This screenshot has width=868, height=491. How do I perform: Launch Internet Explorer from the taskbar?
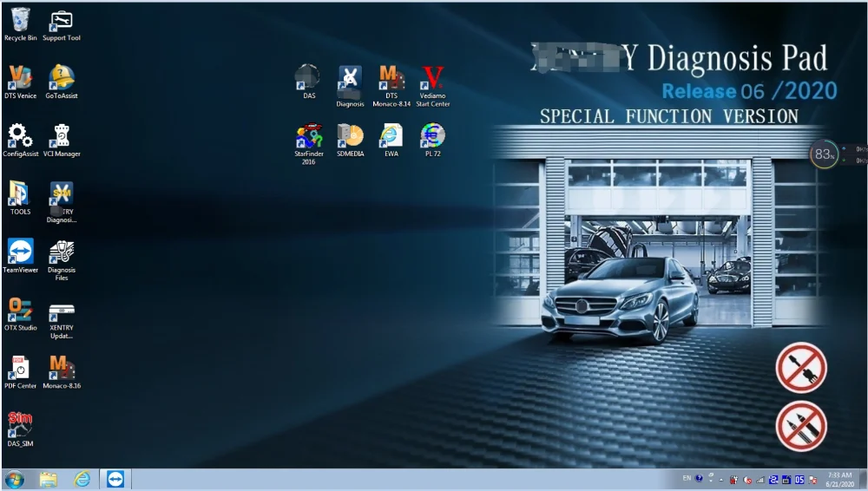coord(82,480)
